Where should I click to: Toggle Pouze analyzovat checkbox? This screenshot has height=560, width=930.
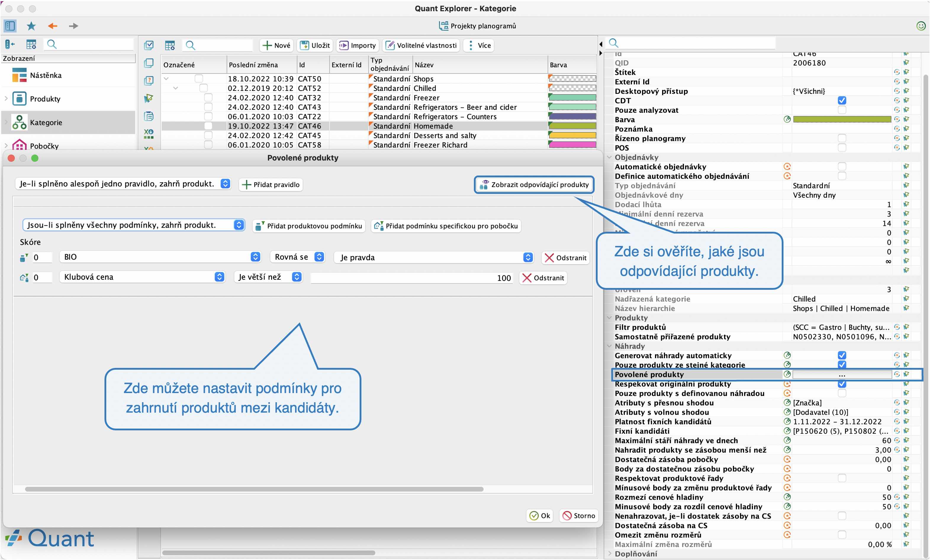tap(842, 110)
